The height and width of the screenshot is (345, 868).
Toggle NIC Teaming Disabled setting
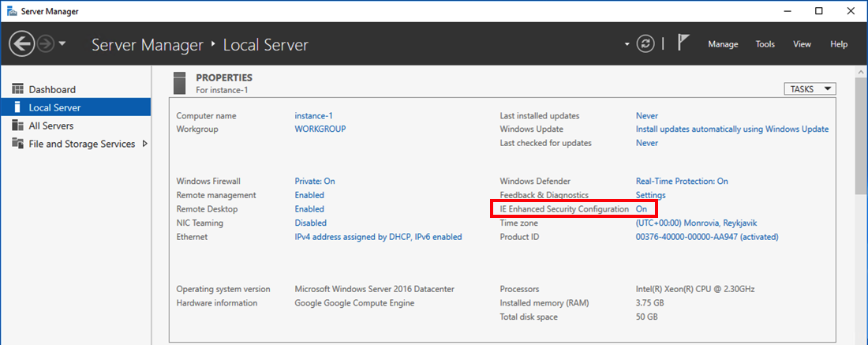point(310,223)
